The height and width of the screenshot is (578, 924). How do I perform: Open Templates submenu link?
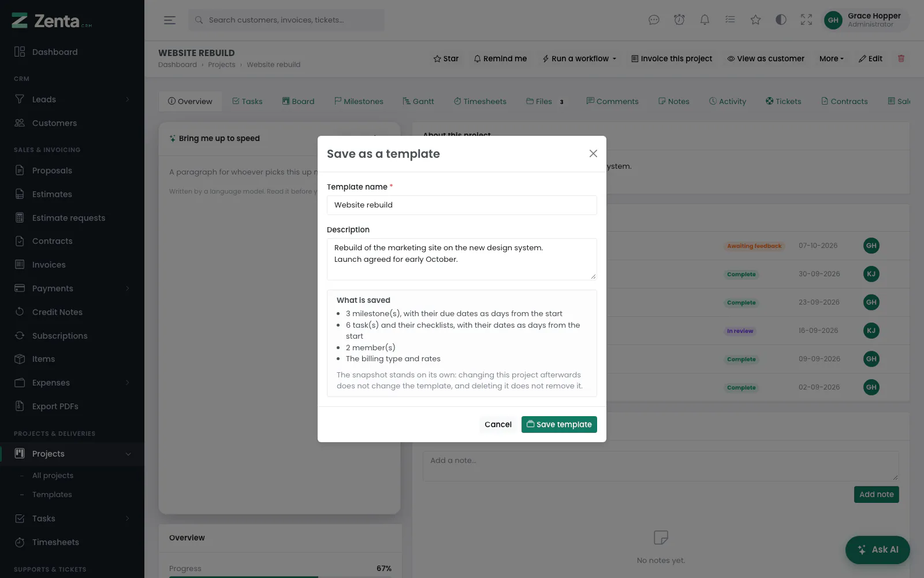[x=52, y=495]
